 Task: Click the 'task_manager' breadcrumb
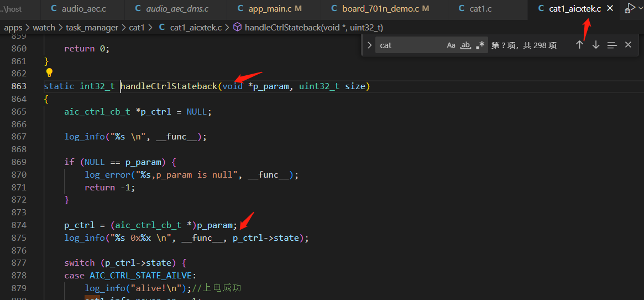pos(91,28)
